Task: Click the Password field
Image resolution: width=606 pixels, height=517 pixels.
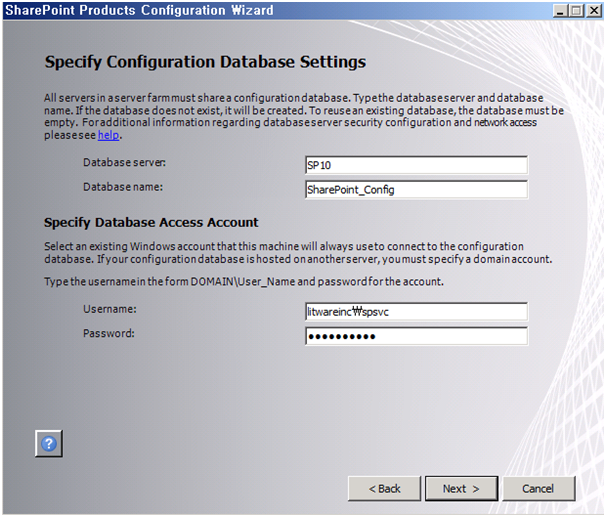Action: click(416, 336)
